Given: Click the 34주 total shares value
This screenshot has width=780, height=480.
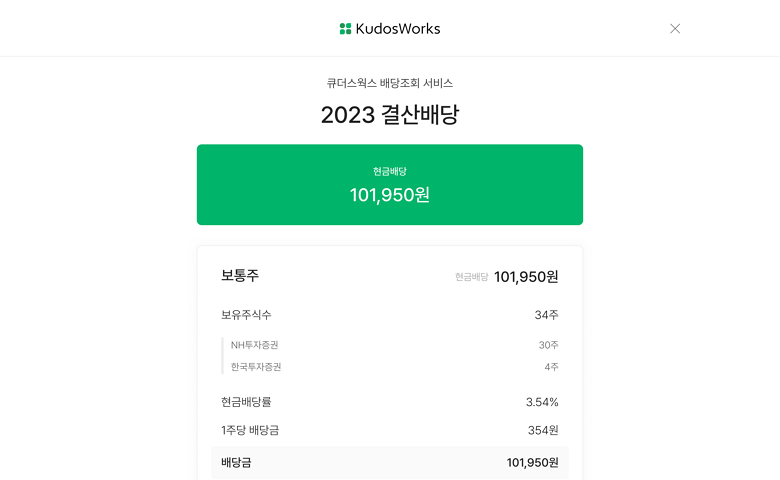Looking at the screenshot, I should pos(546,315).
